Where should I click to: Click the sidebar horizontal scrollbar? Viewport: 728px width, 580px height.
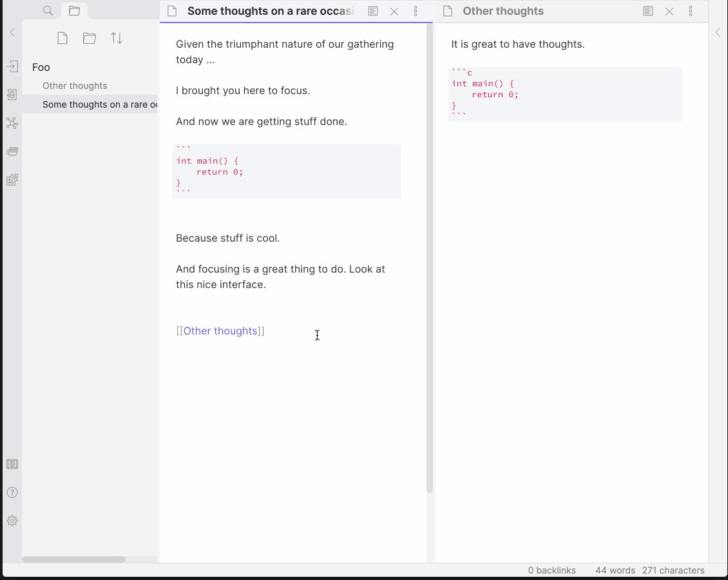tap(74, 559)
